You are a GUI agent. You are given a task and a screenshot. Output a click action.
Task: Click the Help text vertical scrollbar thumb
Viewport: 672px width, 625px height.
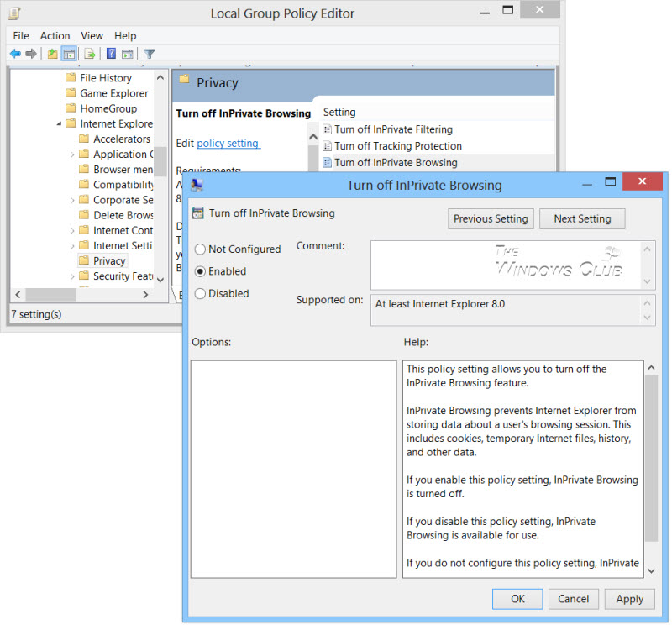pos(651,458)
